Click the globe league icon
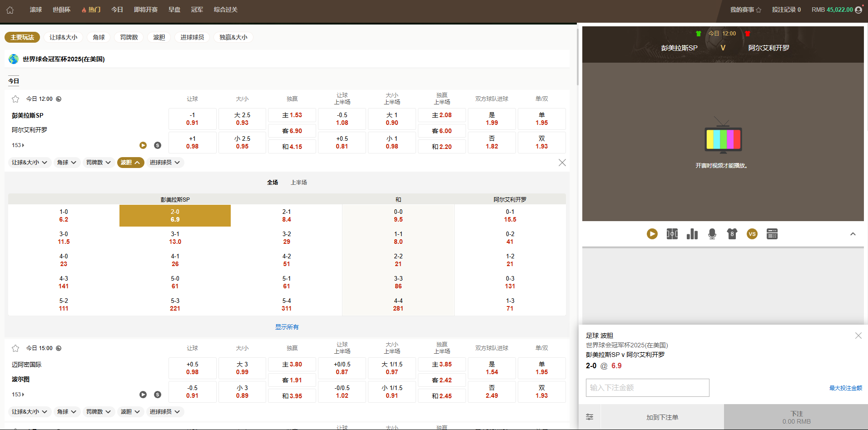Screen dimensions: 868x430 14,59
